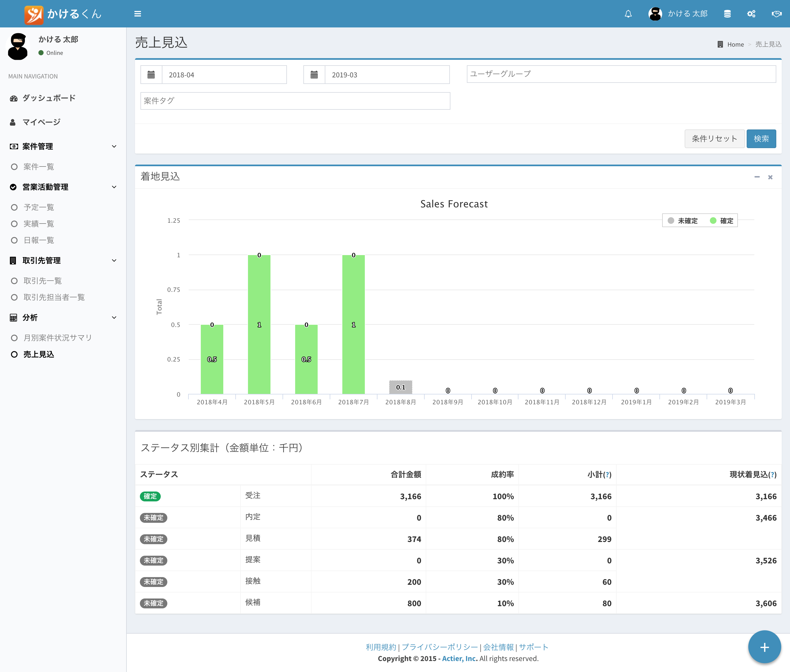Open 日報一覧 in the sidebar
Screen dimensions: 790x672
39,240
